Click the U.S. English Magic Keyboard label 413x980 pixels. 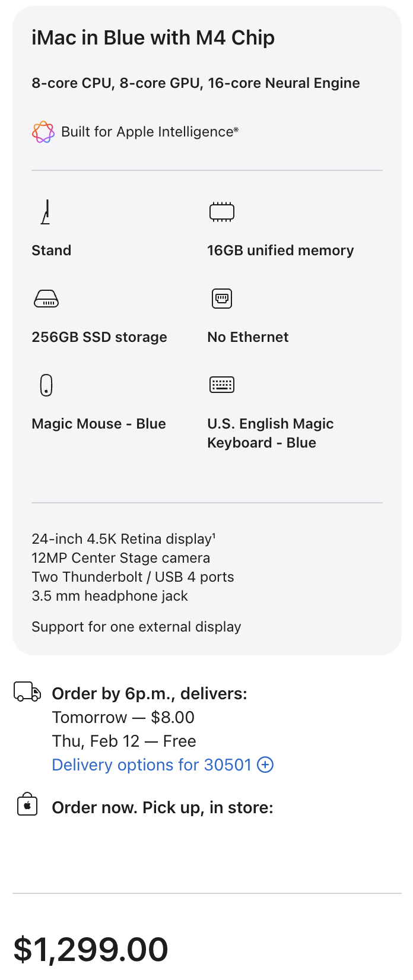tap(270, 433)
